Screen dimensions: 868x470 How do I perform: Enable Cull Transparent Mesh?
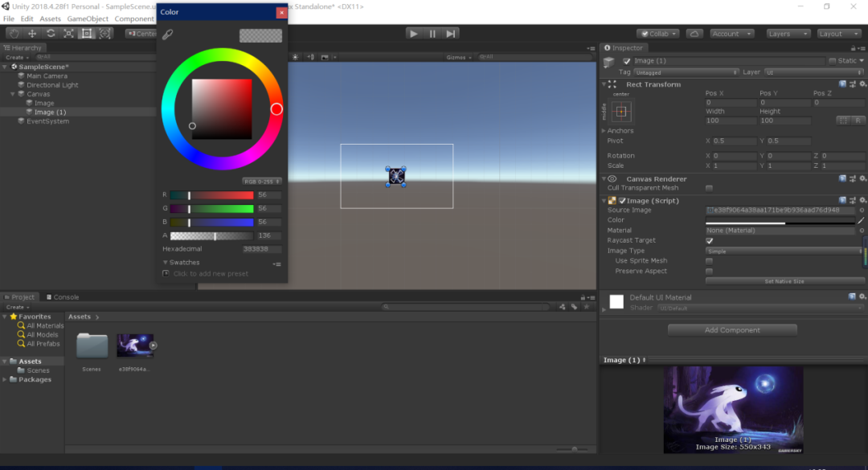709,188
